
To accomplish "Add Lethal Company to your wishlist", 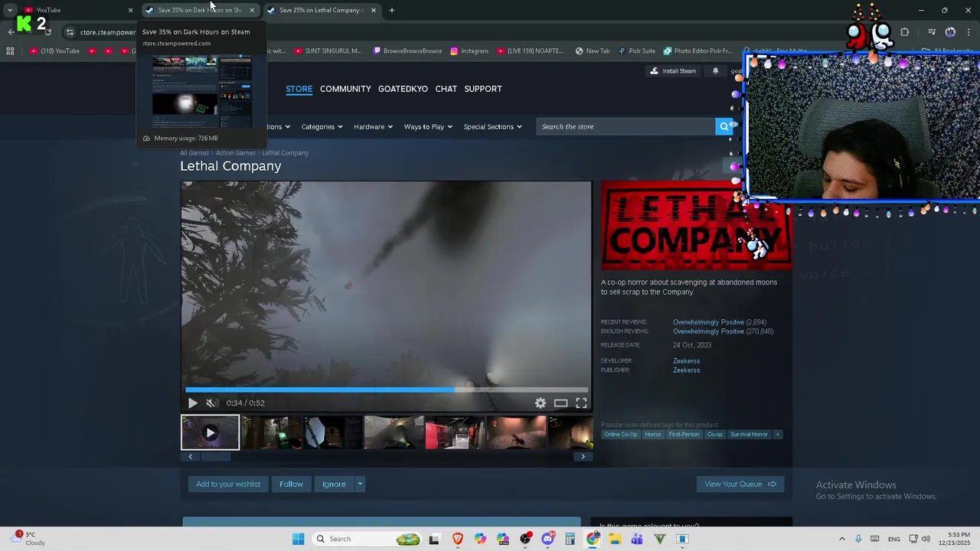I will coord(228,484).
